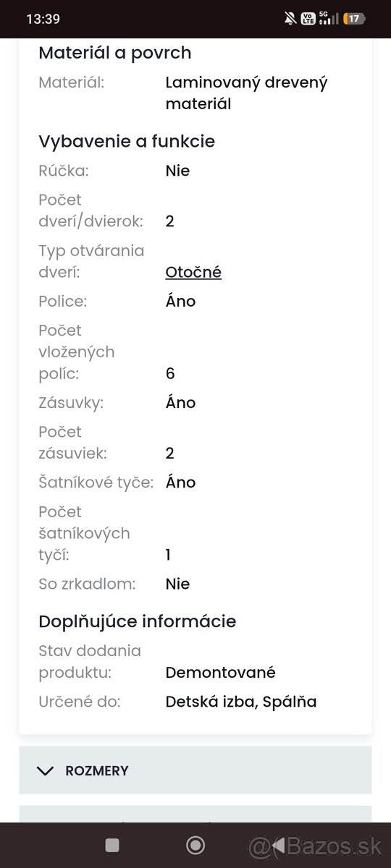Tap the Demontované value text
The width and height of the screenshot is (391, 868).
[221, 673]
